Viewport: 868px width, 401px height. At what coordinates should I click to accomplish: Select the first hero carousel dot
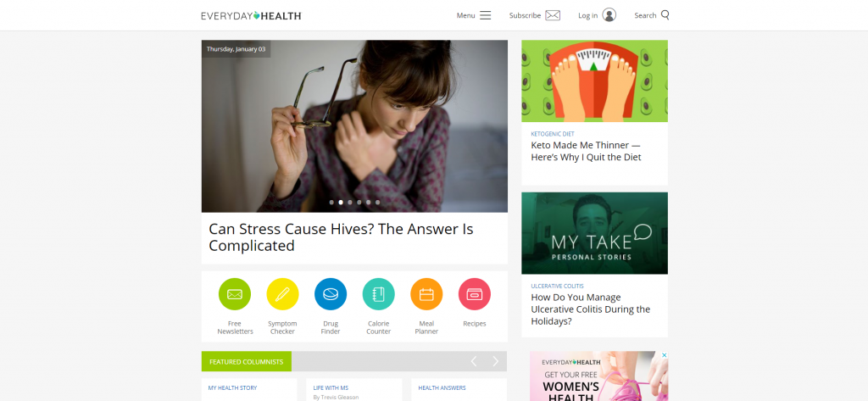tap(331, 202)
